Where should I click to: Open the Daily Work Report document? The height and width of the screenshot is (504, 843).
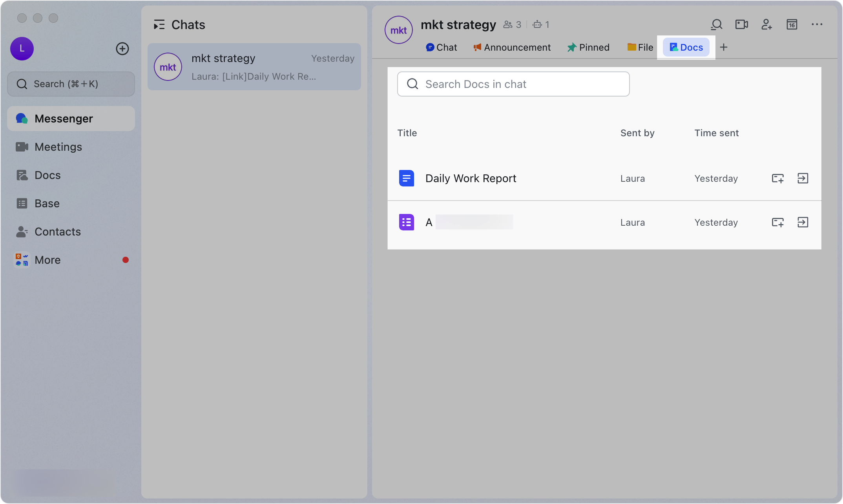click(471, 178)
